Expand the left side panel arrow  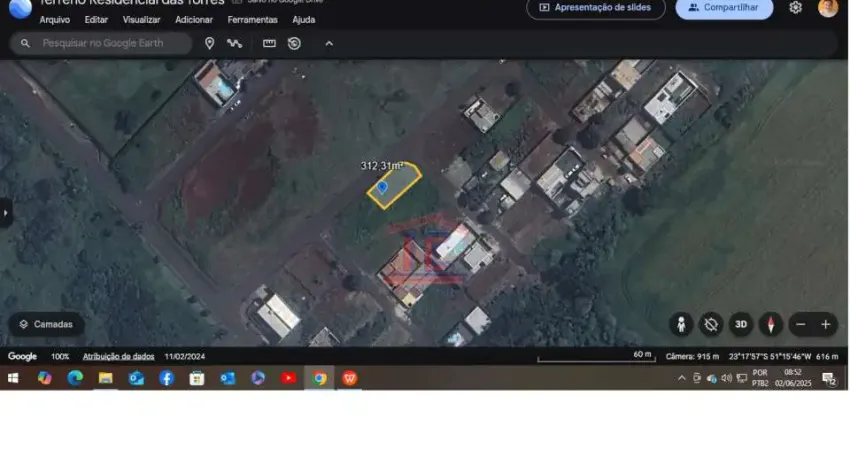pyautogui.click(x=6, y=212)
